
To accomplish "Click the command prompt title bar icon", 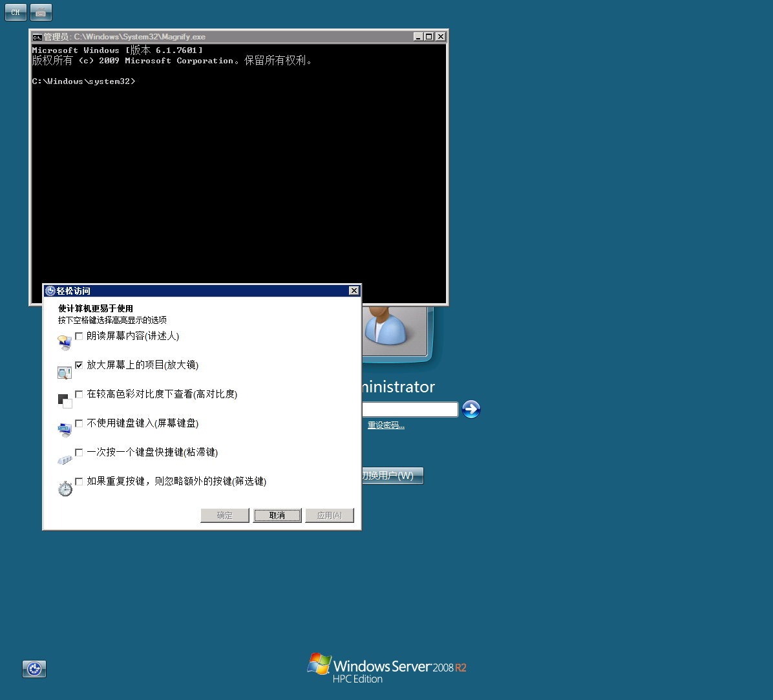I will point(37,37).
